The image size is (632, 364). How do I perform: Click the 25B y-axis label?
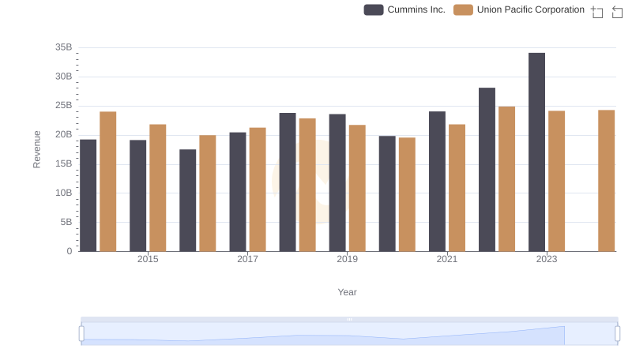point(64,105)
